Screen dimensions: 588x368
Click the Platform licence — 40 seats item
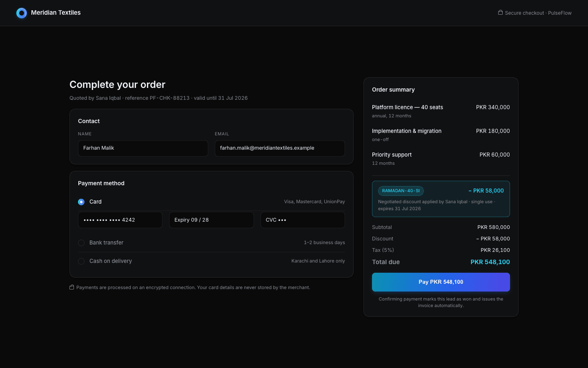point(408,107)
